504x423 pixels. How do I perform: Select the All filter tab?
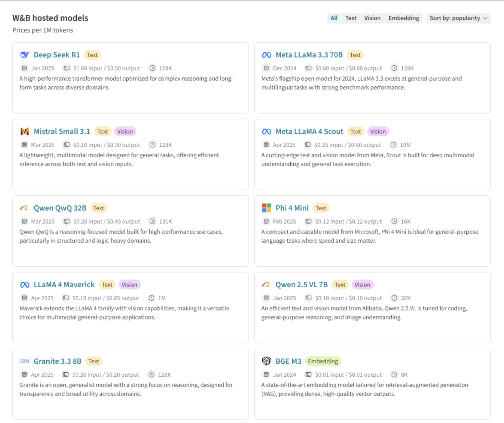click(334, 18)
